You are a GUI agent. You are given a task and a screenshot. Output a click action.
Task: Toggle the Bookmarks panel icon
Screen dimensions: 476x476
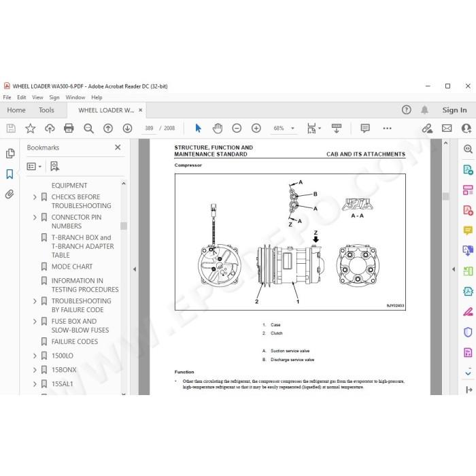pyautogui.click(x=10, y=174)
